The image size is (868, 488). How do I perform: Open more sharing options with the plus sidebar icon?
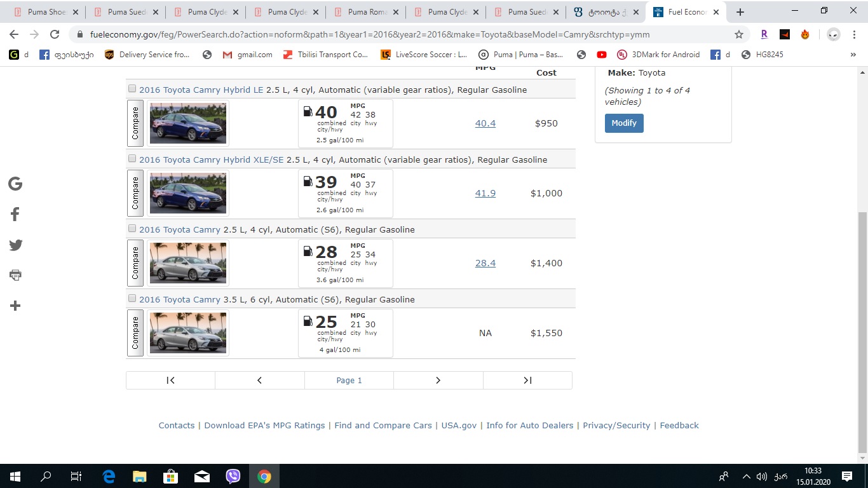click(15, 306)
